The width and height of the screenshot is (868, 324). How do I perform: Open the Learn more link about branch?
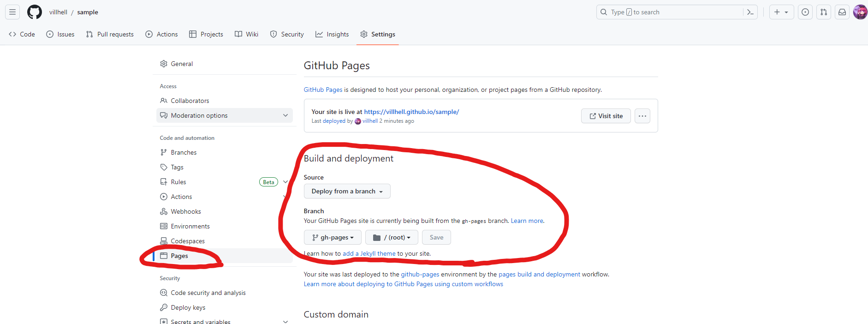click(527, 221)
